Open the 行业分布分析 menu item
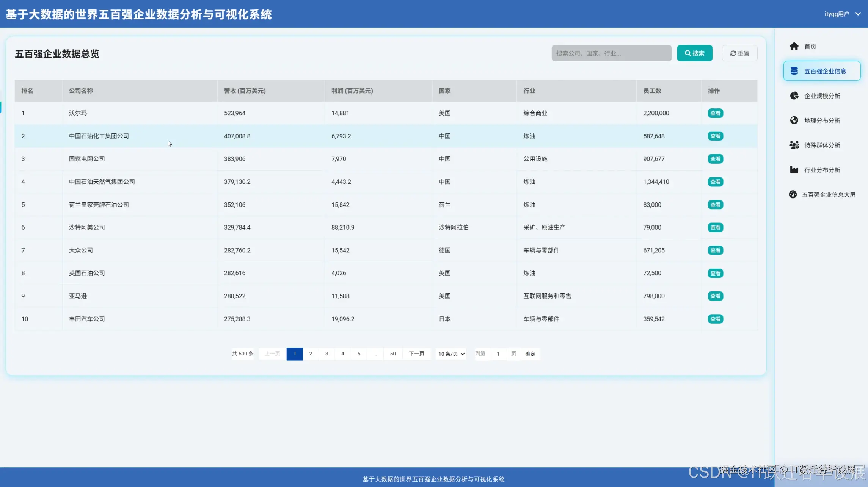This screenshot has height=487, width=868. (822, 169)
